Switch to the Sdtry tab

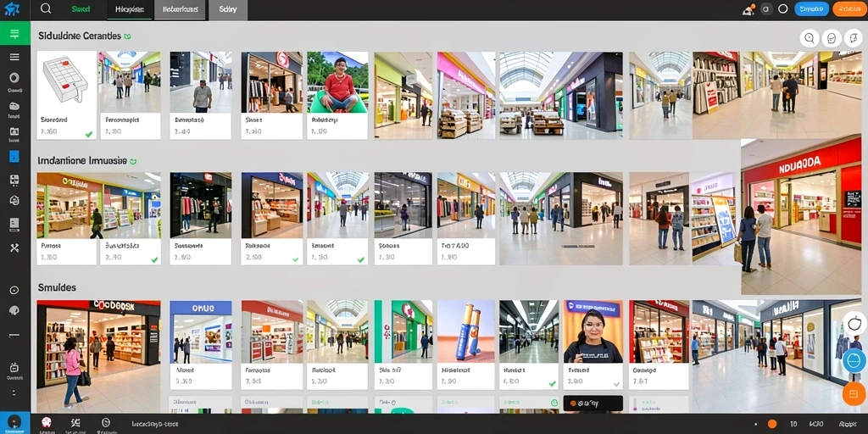228,9
